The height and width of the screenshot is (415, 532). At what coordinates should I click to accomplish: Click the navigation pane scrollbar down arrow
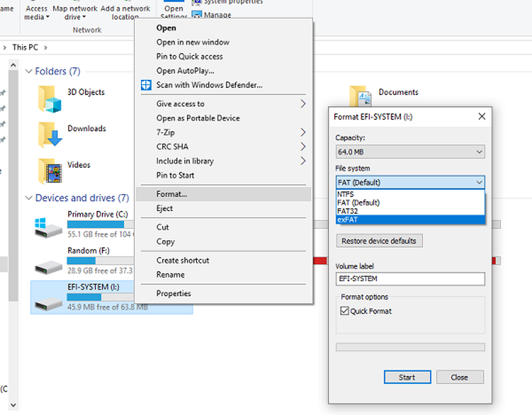13,405
